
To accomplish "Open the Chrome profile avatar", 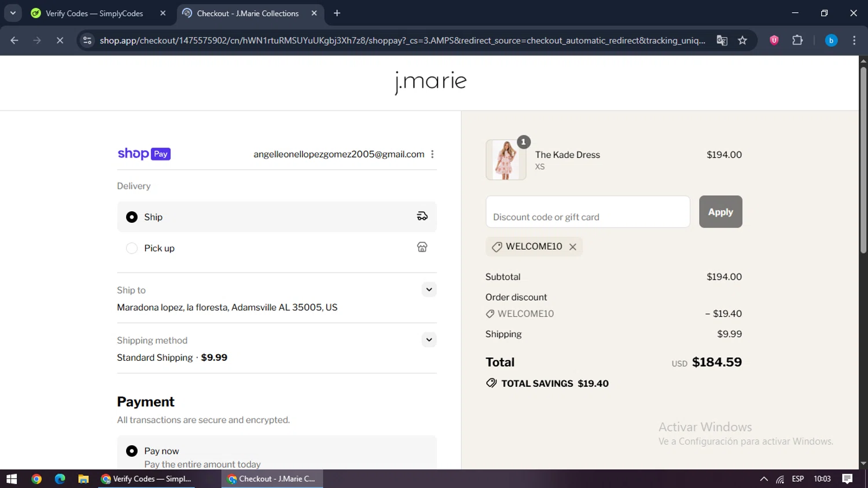I will point(831,41).
